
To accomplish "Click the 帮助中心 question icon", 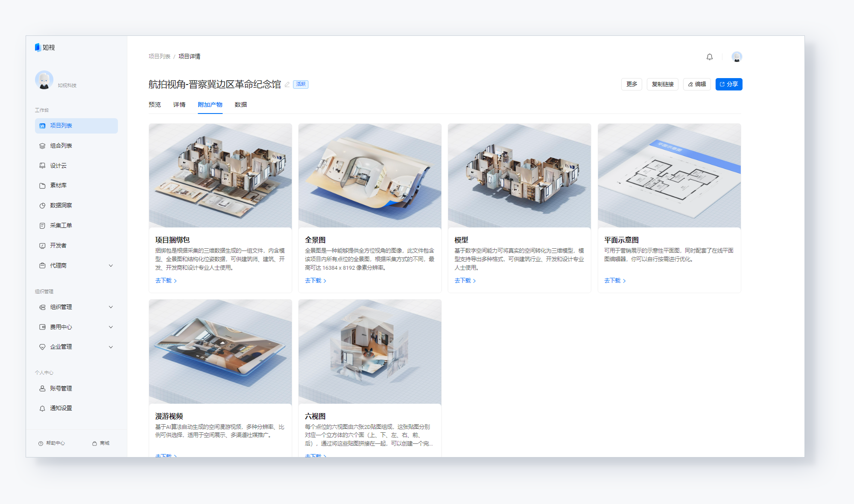I will (41, 443).
